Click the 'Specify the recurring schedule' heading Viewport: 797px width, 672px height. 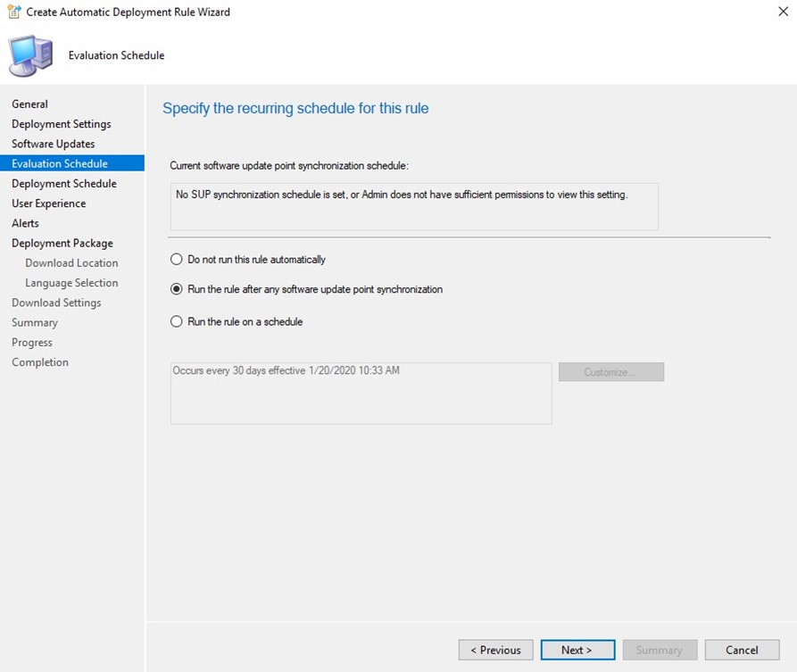tap(295, 108)
